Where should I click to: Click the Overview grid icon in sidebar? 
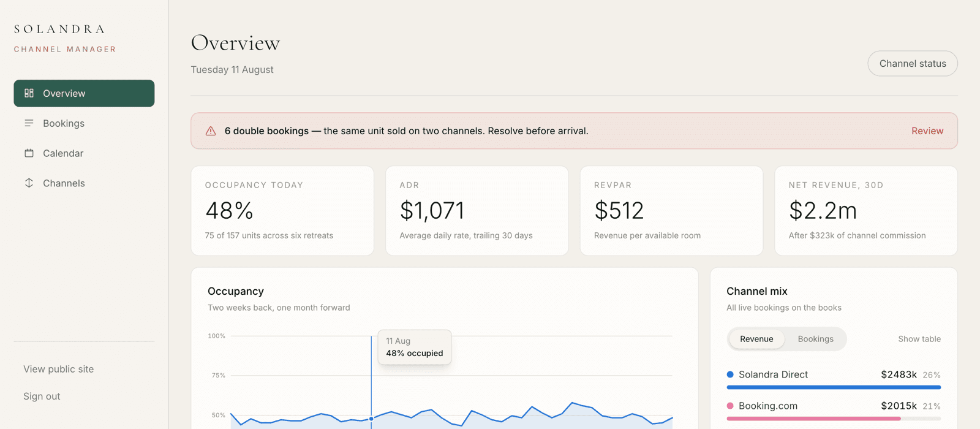tap(29, 93)
